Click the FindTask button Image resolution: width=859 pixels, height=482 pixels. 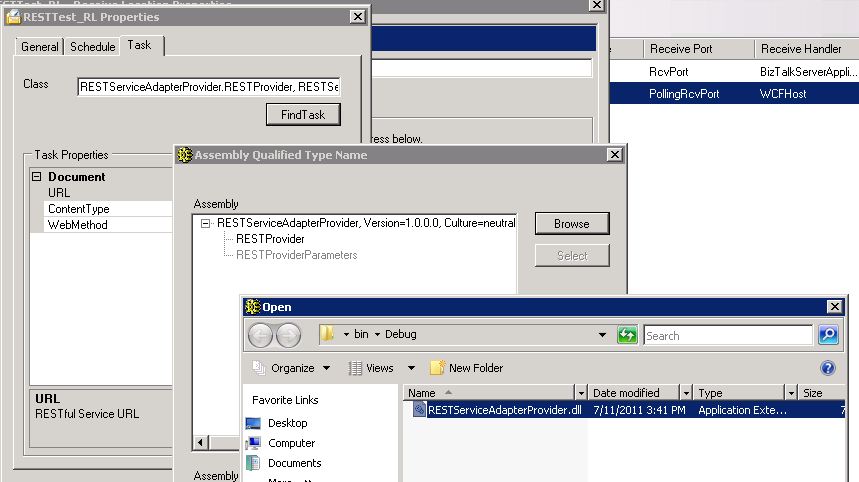point(303,114)
